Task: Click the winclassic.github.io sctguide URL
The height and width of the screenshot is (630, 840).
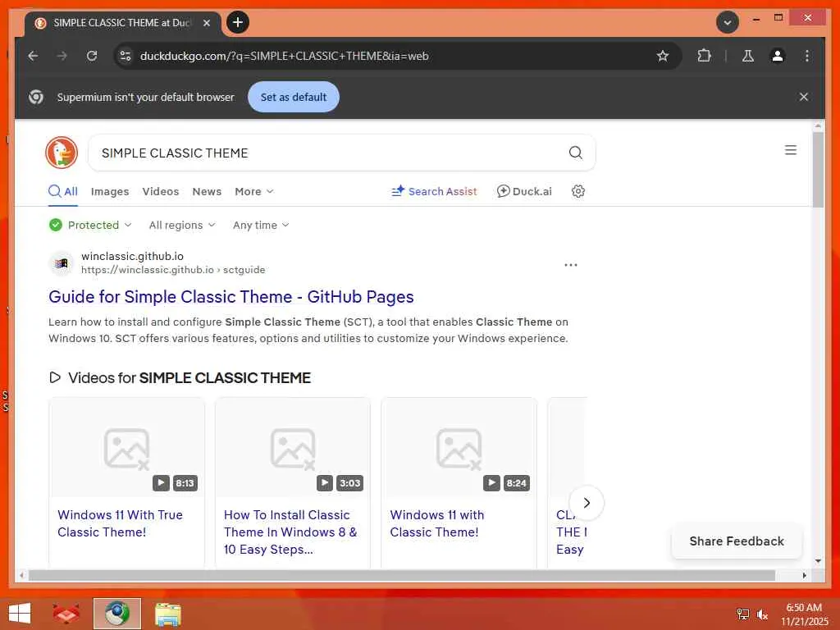Action: point(173,270)
